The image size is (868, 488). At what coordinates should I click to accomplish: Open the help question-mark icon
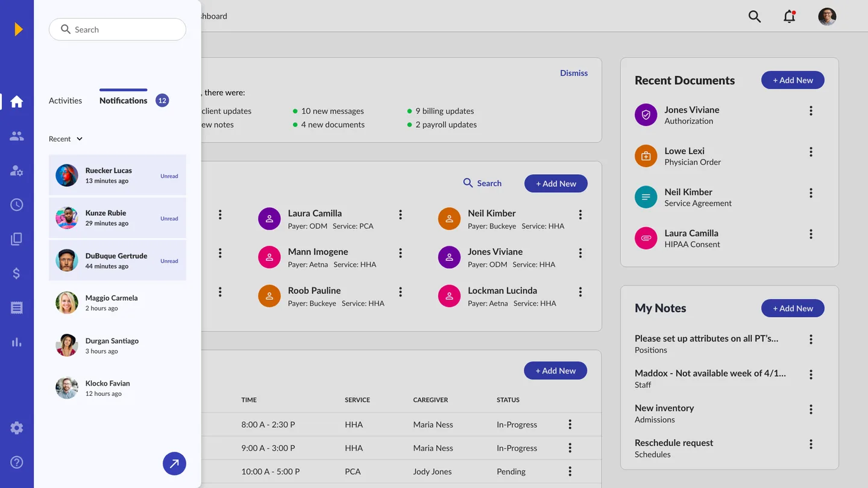click(16, 462)
